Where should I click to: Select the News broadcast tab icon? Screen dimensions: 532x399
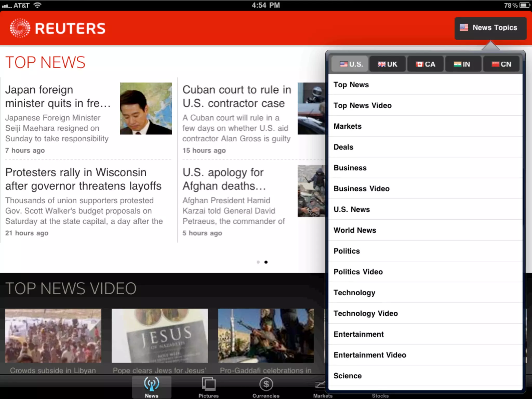coord(152,384)
